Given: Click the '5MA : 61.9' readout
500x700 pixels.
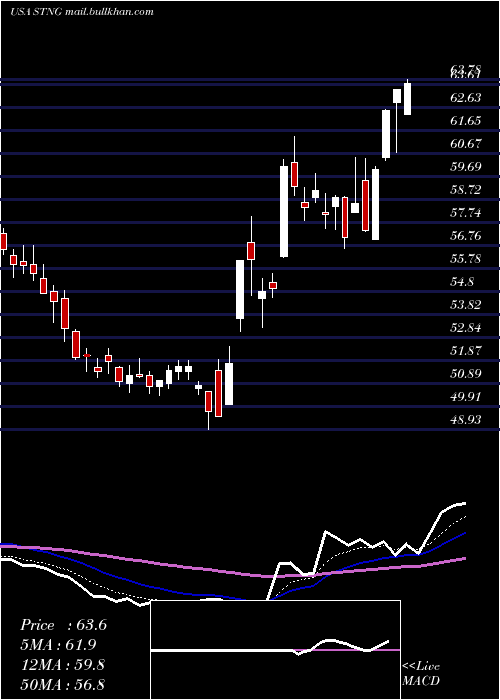Looking at the screenshot, I should [58, 645].
